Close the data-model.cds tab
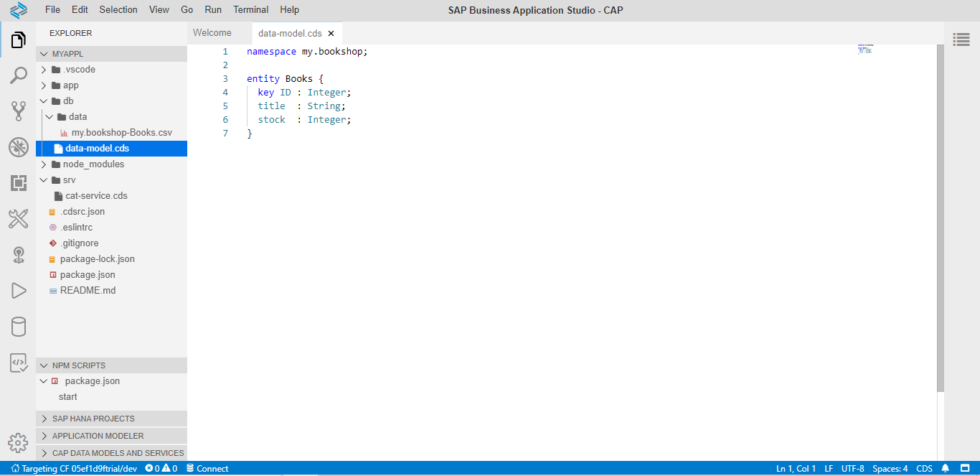This screenshot has height=476, width=980. [331, 34]
